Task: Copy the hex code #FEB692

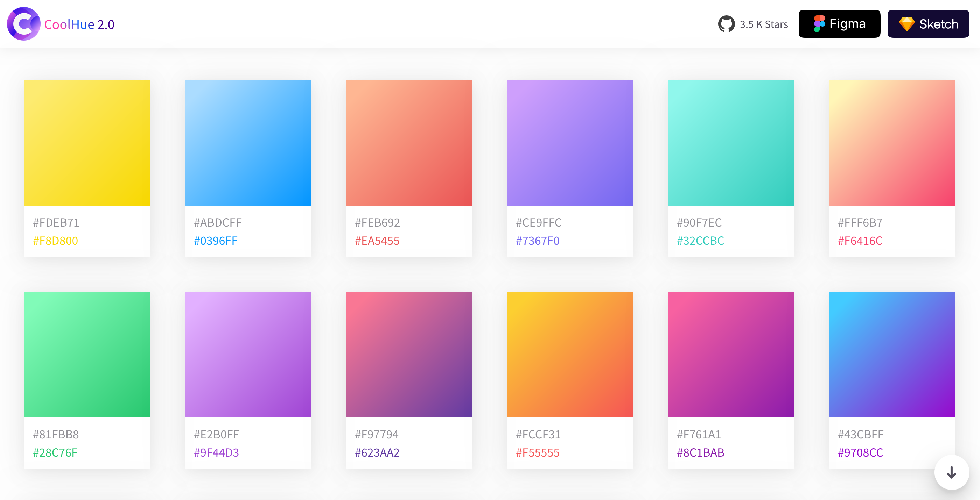Action: coord(377,223)
